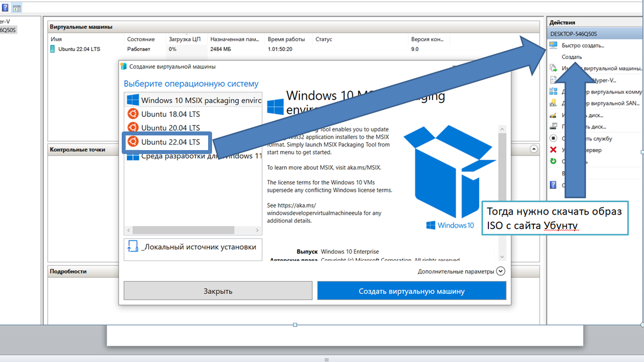Click the Остановить службу stop icon
This screenshot has height=362, width=644.
point(552,138)
